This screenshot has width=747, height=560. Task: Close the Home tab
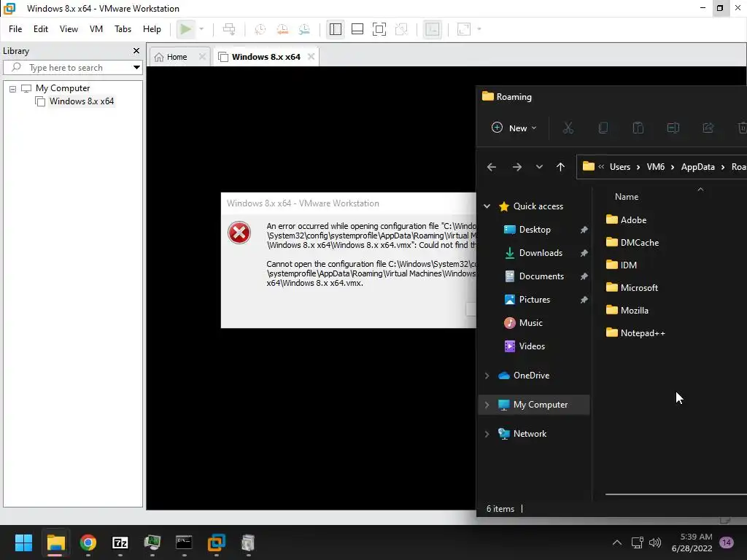click(x=203, y=57)
